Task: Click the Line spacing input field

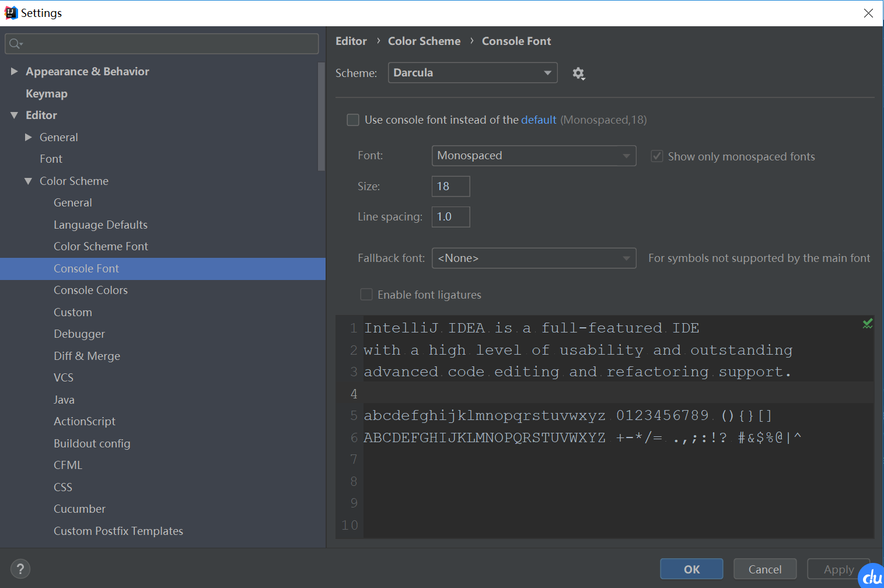Action: pos(450,217)
